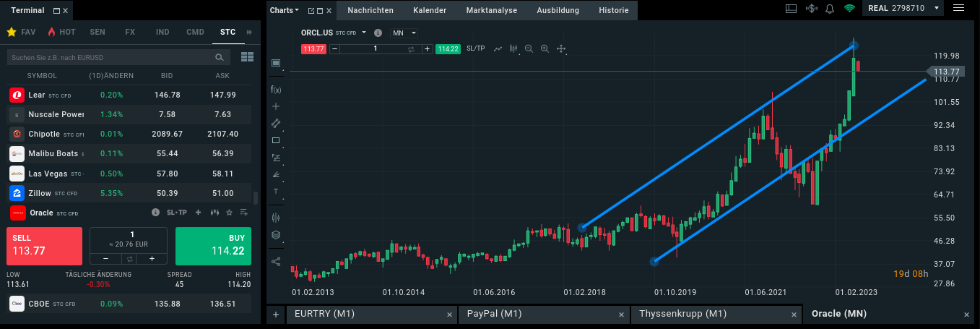Image resolution: width=980 pixels, height=329 pixels.
Task: Open the chart layers tool
Action: click(275, 234)
